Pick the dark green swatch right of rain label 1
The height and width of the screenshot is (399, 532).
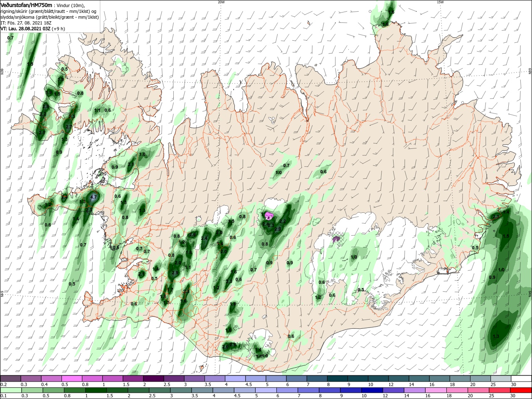[x=96, y=390]
